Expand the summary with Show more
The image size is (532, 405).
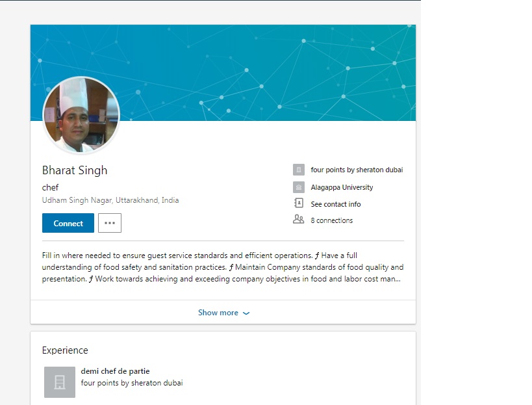pos(218,313)
